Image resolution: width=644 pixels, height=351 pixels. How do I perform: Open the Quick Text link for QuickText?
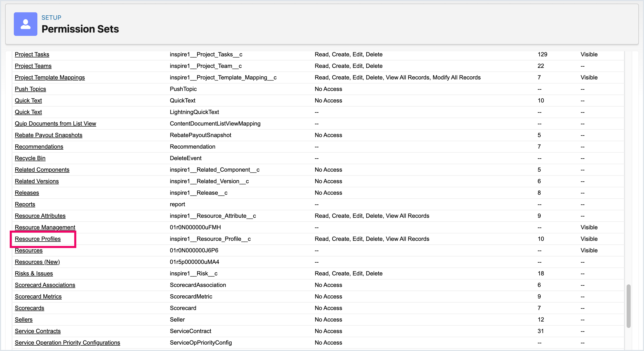pos(28,100)
